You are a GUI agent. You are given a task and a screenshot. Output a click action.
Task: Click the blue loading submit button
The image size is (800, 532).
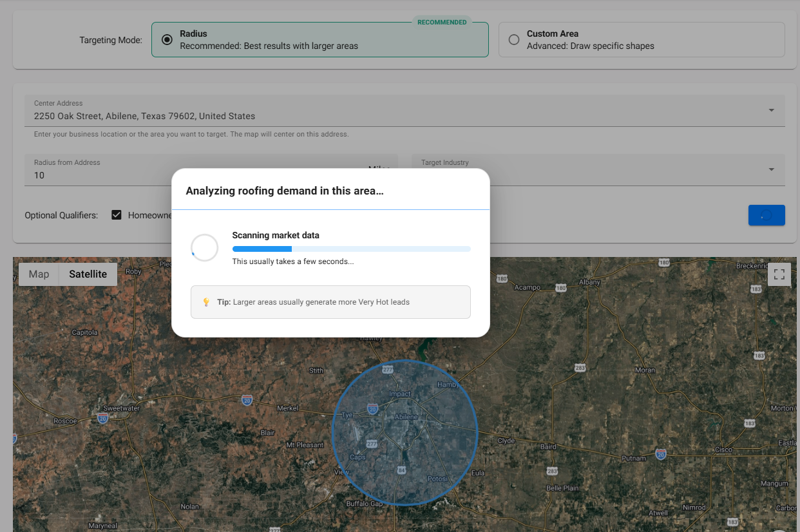766,215
